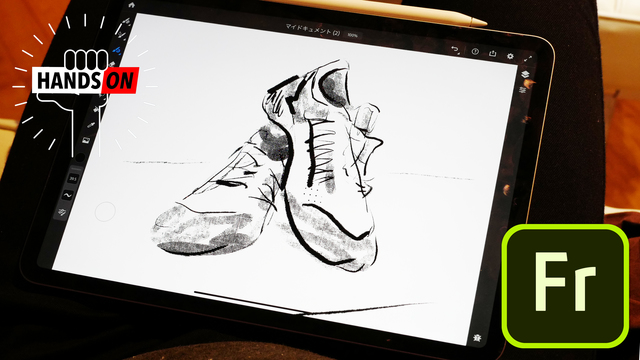Open the Layers panel icon
This screenshot has width=640, height=360.
tap(525, 74)
